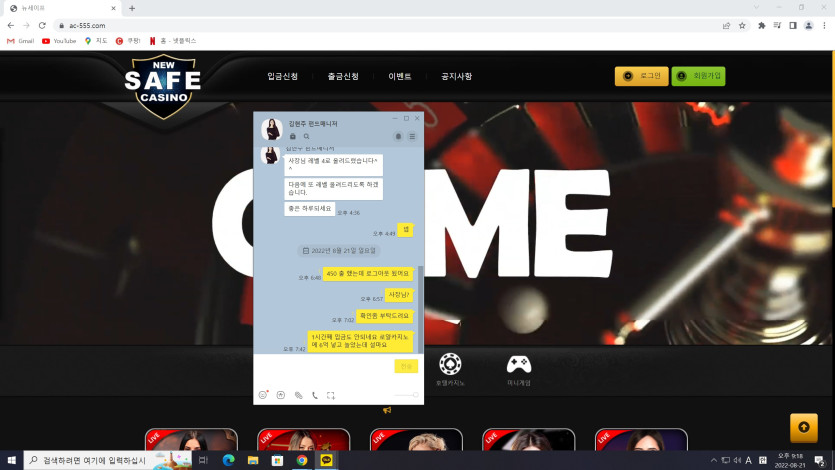The image size is (835, 470).
Task: Open the 입금신청 menu
Action: pos(282,76)
